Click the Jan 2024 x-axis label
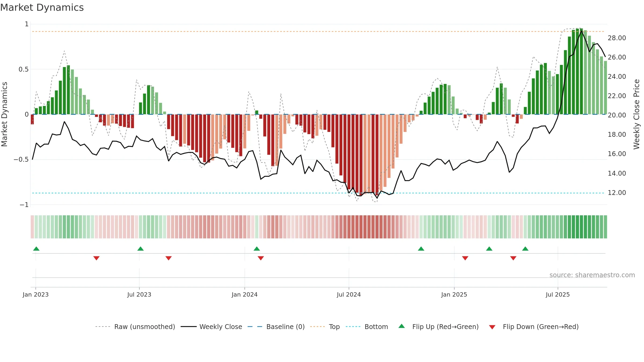 pos(245,294)
